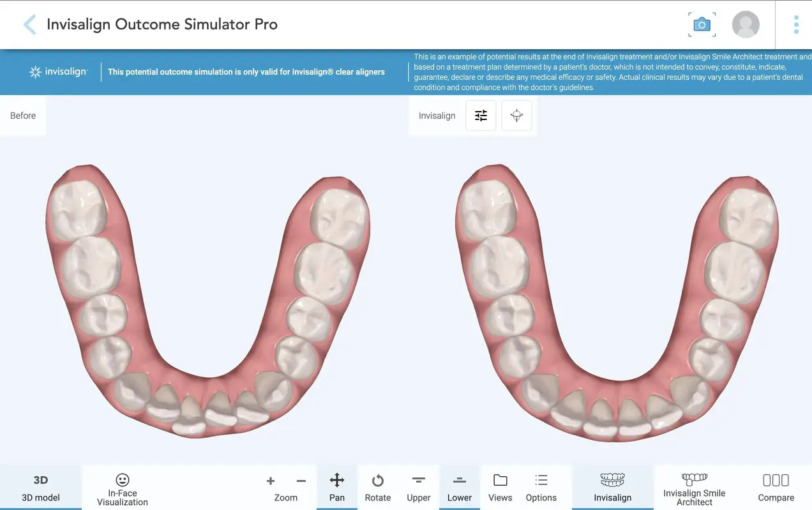The height and width of the screenshot is (510, 812).
Task: Open the three-dot more options menu
Action: pyautogui.click(x=795, y=25)
